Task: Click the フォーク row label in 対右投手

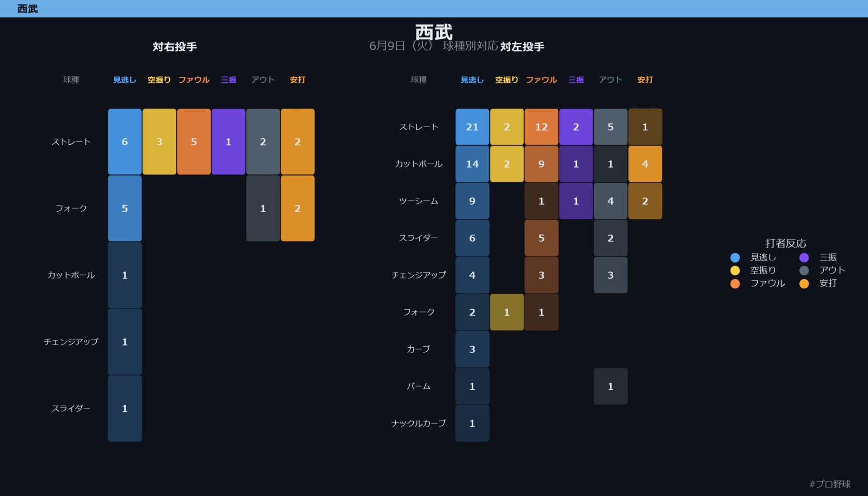Action: tap(71, 208)
